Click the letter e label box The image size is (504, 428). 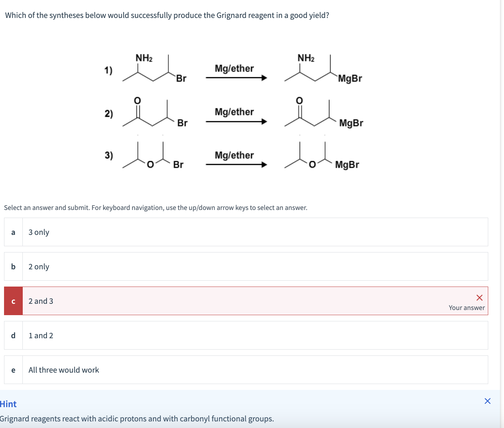[13, 370]
